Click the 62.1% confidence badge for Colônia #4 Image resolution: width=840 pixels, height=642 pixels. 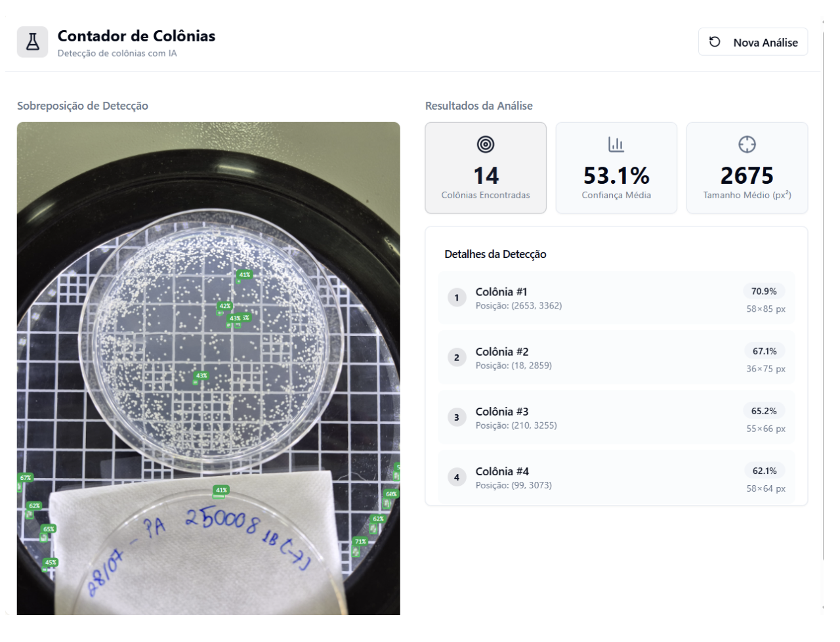(764, 471)
